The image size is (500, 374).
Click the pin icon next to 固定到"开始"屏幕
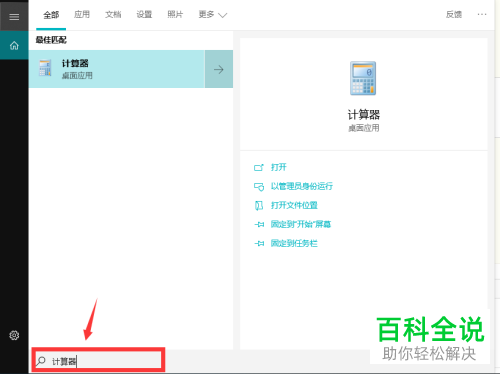[259, 225]
